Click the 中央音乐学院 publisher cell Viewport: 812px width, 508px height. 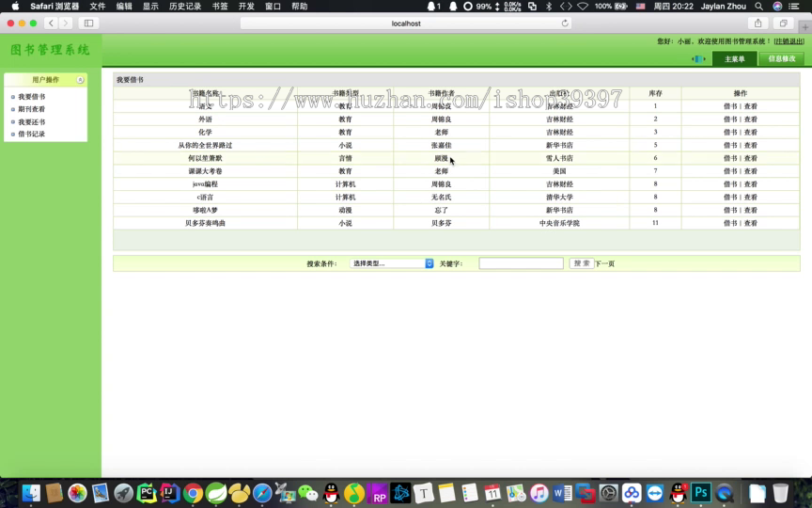click(559, 223)
